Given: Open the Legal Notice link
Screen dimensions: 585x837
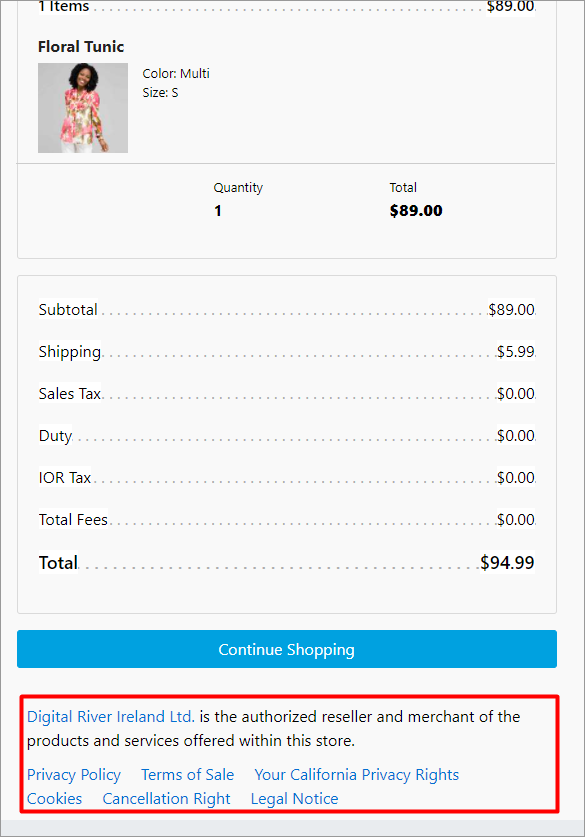Looking at the screenshot, I should [295, 799].
